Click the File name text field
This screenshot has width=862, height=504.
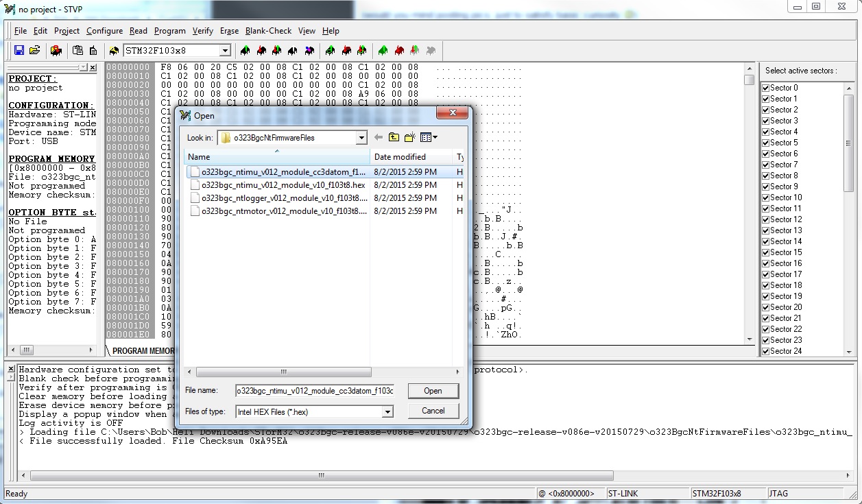tap(315, 391)
